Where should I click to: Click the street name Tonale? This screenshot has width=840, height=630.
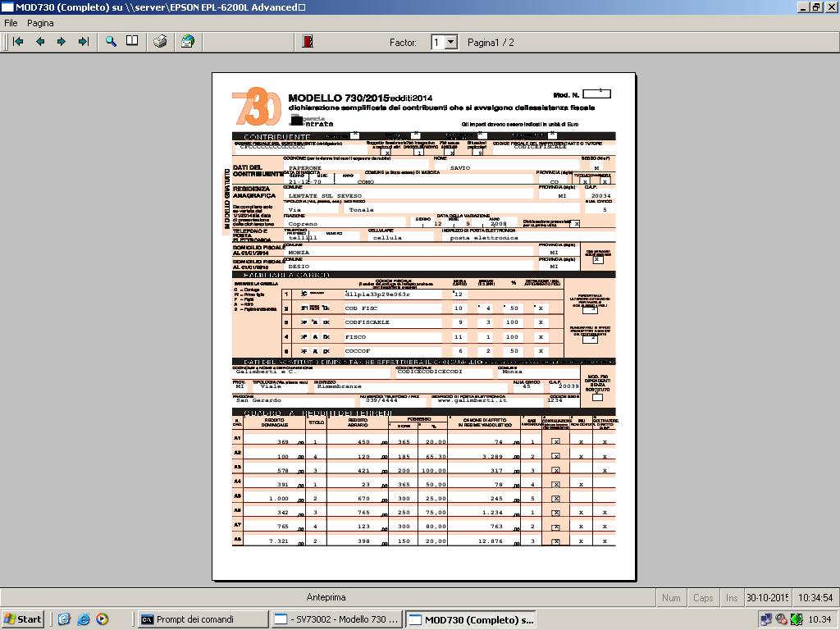(362, 209)
